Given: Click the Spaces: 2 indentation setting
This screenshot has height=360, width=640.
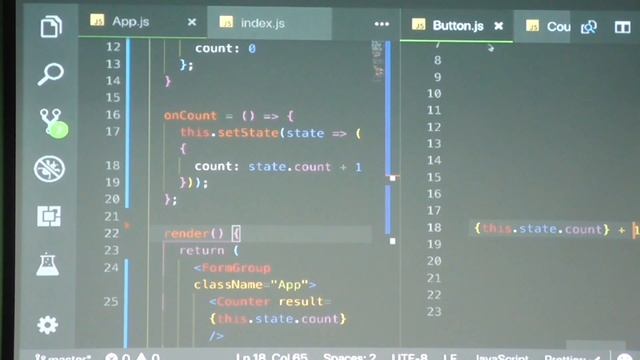Looking at the screenshot, I should click(x=350, y=357).
